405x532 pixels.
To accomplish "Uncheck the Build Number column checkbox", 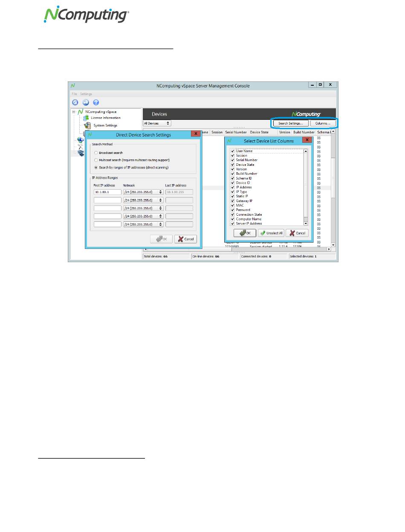I will (x=232, y=173).
